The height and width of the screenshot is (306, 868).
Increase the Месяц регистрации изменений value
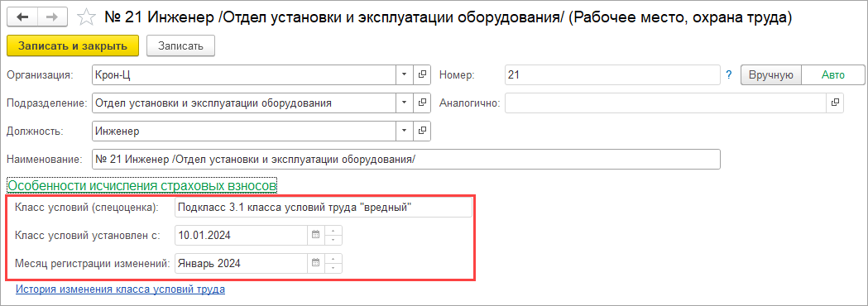coord(333,259)
